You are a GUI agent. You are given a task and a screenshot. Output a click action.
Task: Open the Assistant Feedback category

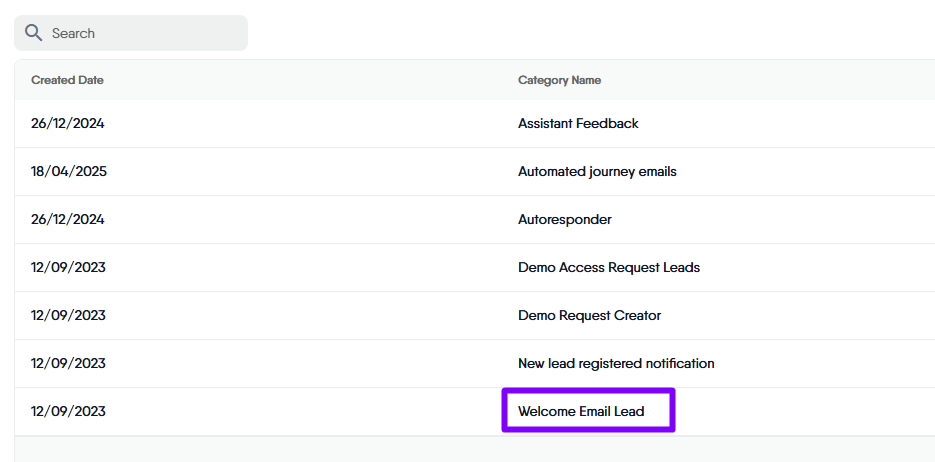(x=578, y=124)
